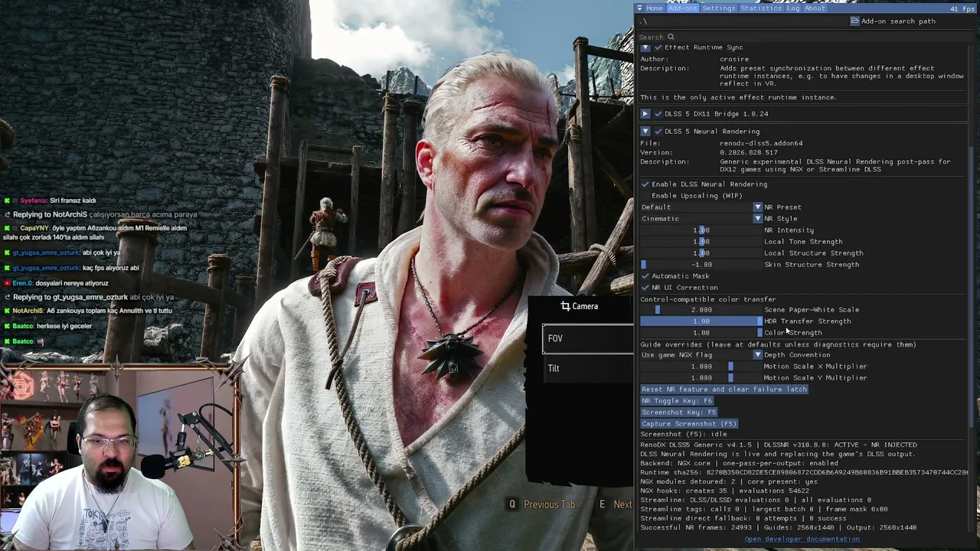The image size is (980, 551).
Task: Click 'Backend: NGX core' status line
Action: click(x=739, y=463)
